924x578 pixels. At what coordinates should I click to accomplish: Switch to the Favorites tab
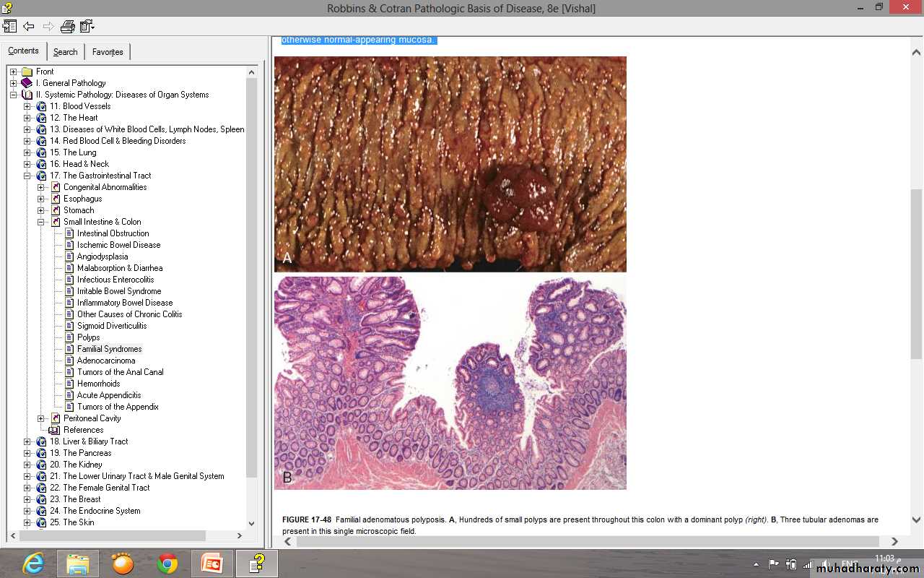pos(108,52)
